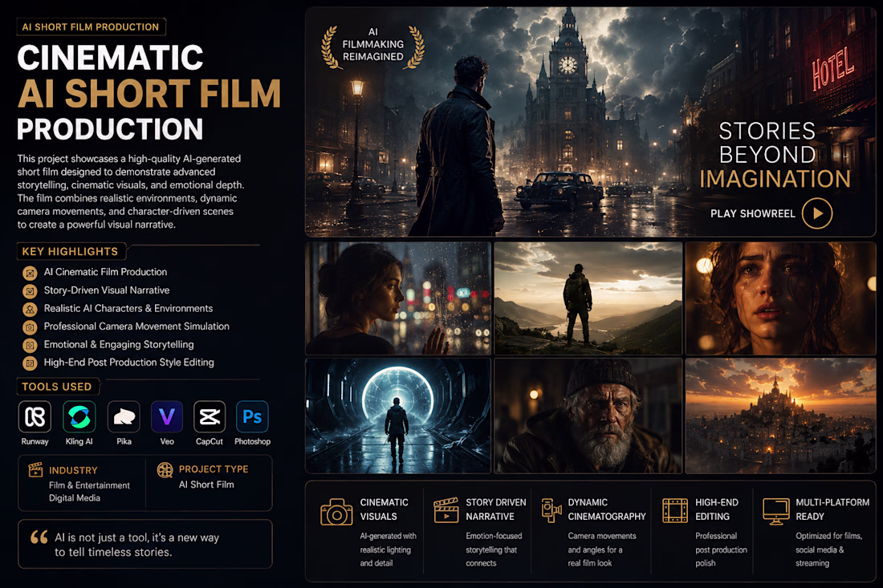Click 'Professional post production polish' description
The width and height of the screenshot is (883, 588).
(x=721, y=549)
